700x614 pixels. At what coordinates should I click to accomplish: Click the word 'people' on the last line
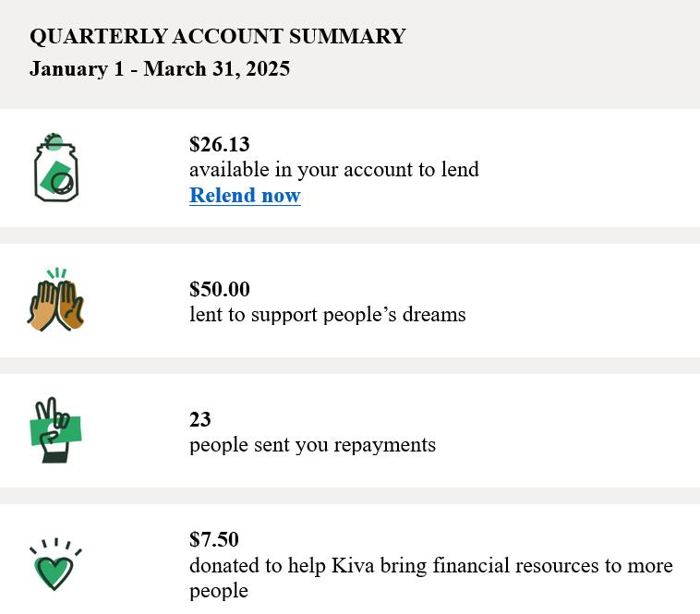(x=218, y=591)
